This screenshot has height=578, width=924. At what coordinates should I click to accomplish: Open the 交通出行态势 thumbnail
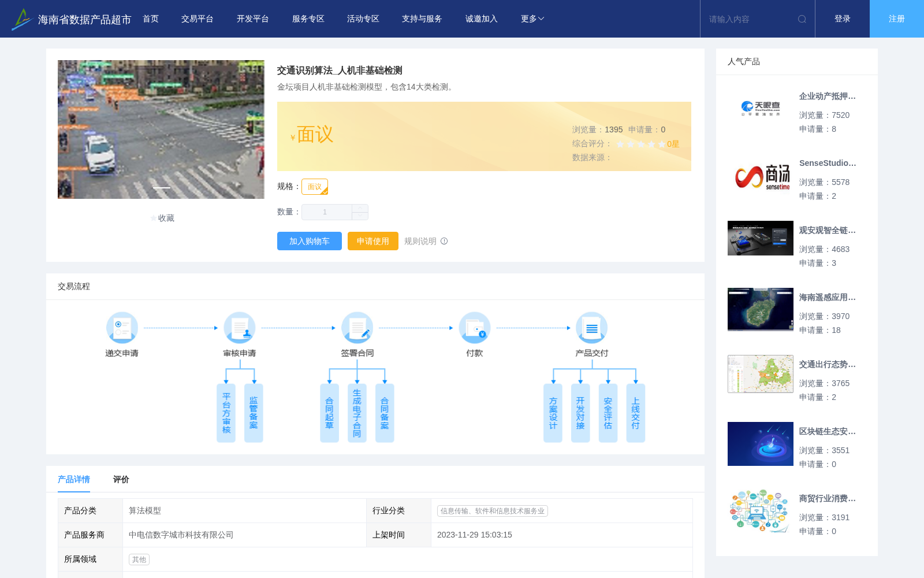click(761, 374)
